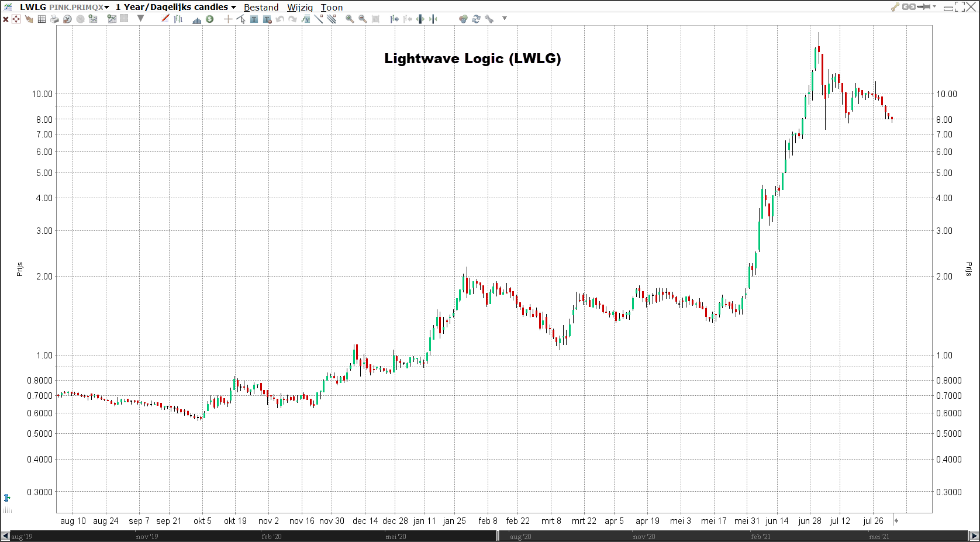980x542 pixels.
Task: Click the timeline scrollbar handle near aug '20
Action: tap(498, 536)
